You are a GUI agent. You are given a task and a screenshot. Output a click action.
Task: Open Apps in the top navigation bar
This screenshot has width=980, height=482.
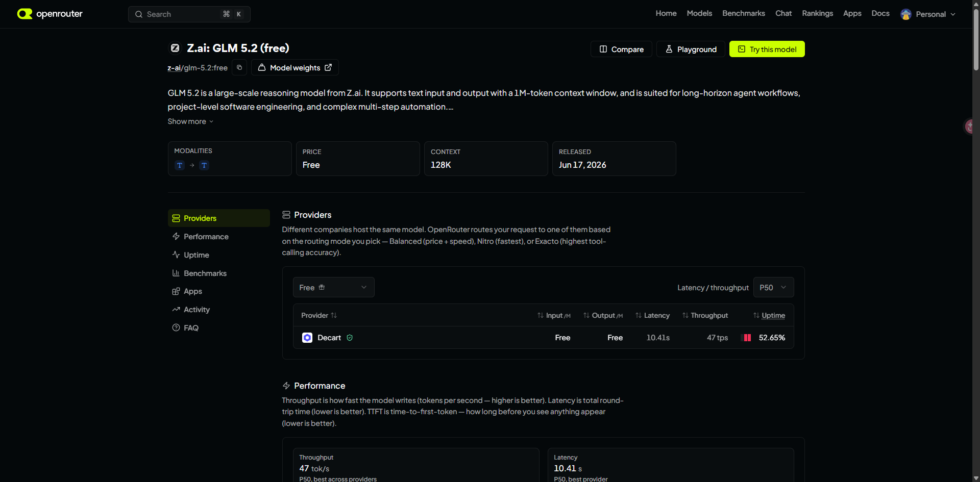(x=852, y=13)
